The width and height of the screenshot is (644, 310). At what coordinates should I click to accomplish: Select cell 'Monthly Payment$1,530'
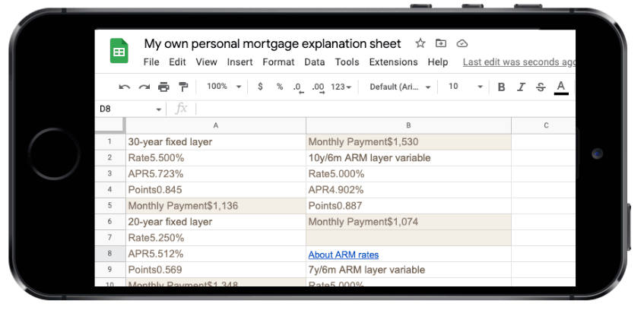pos(408,142)
